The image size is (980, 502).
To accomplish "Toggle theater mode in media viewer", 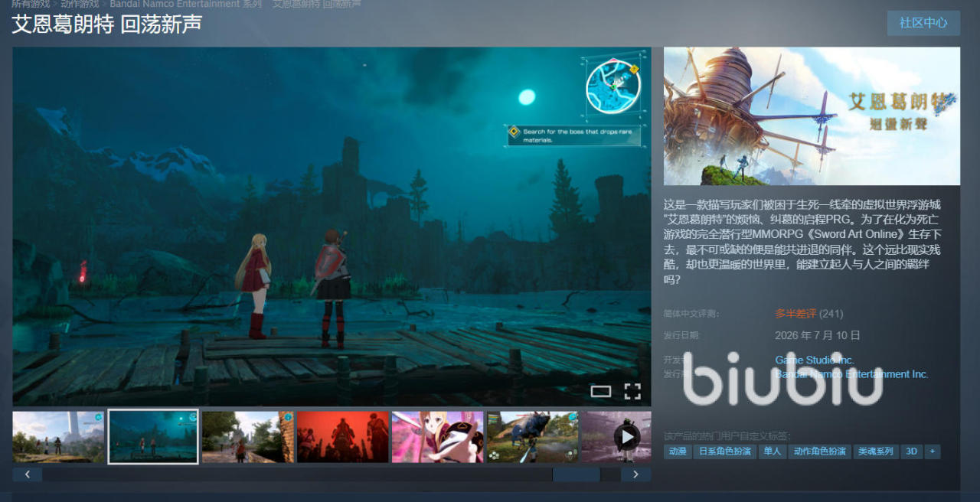I will click(601, 392).
